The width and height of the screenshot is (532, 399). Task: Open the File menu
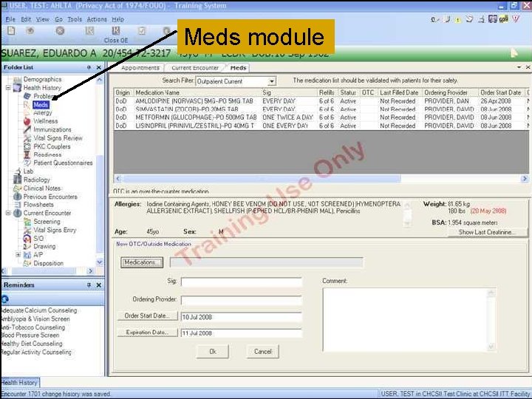10,19
